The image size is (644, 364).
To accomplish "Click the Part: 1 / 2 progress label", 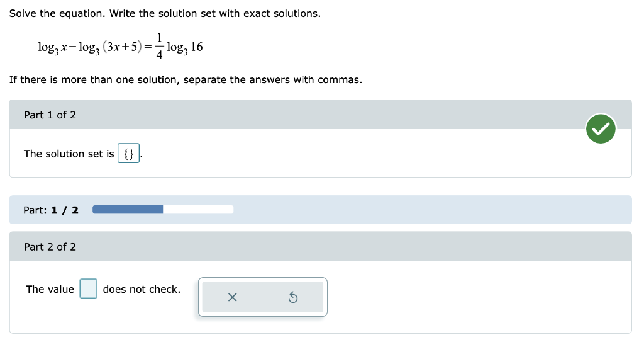I will pyautogui.click(x=50, y=210).
